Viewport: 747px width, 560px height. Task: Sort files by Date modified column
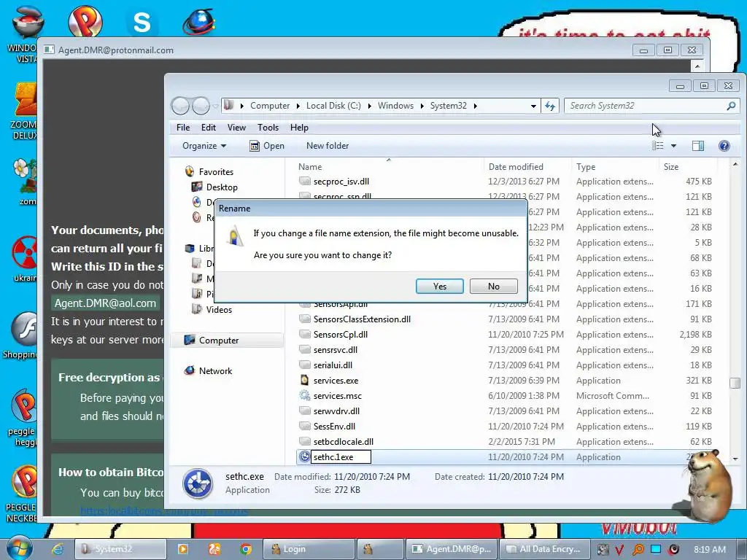coord(516,167)
